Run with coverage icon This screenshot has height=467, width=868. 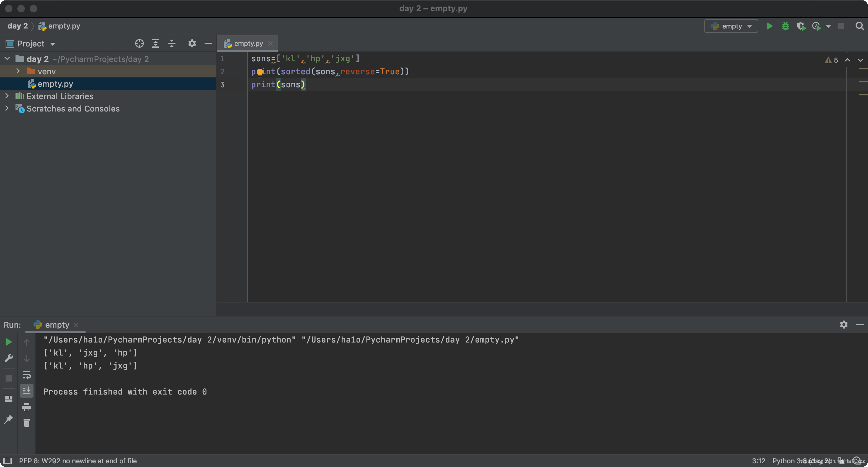[801, 26]
